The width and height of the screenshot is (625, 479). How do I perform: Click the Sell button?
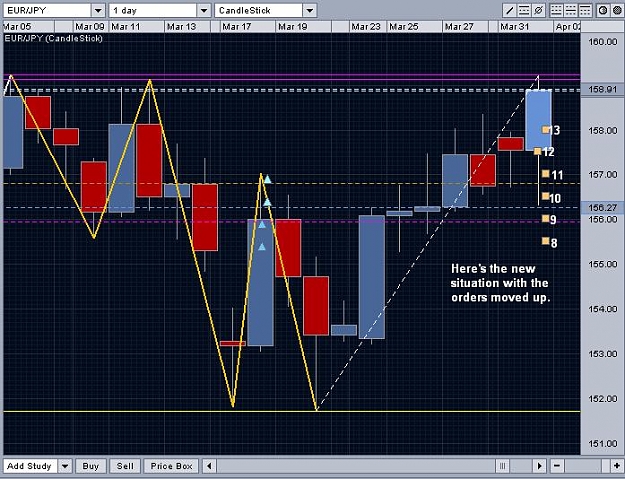click(x=125, y=465)
